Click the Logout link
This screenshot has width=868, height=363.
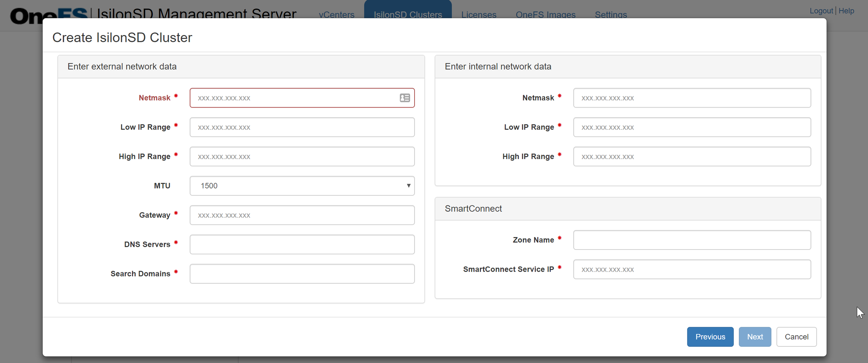point(821,11)
